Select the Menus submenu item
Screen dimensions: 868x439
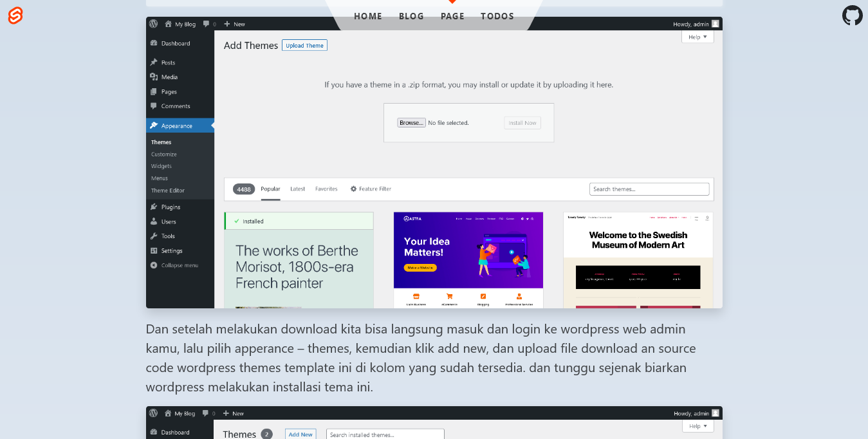(160, 178)
